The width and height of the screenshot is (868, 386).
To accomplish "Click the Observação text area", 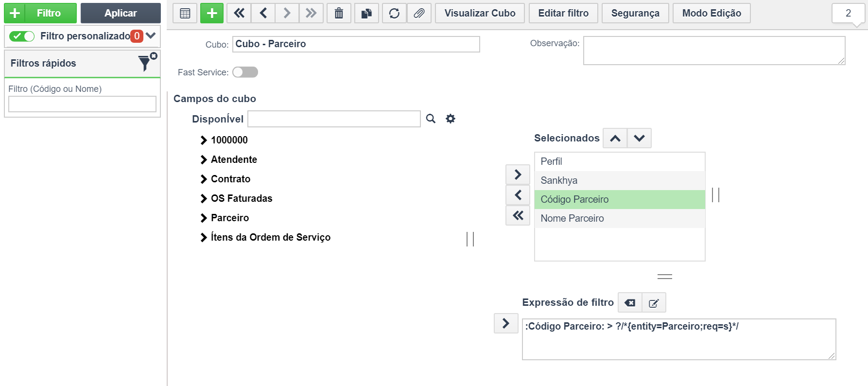I will pyautogui.click(x=714, y=51).
